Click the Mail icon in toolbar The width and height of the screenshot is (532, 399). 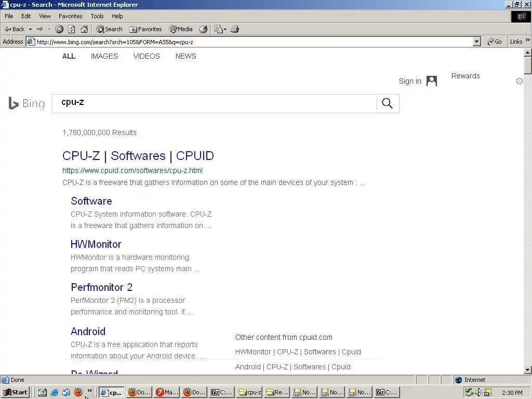click(218, 29)
